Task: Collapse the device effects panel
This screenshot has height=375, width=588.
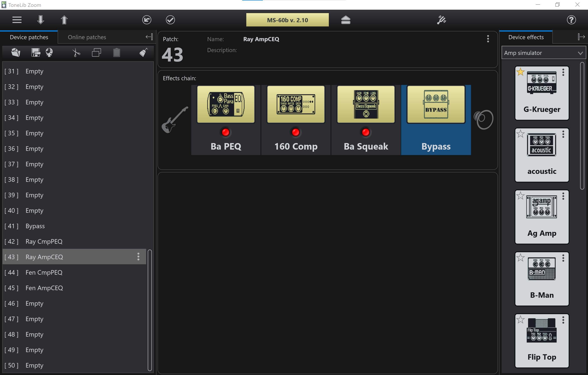Action: tap(581, 37)
